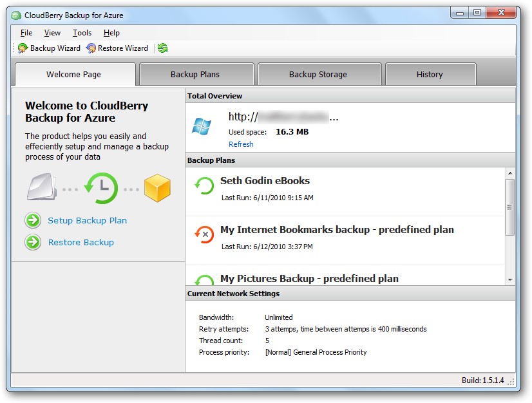Viewport: 532px width, 403px height.
Task: Click the scroll up arrow in Backup Plans list
Action: point(509,173)
